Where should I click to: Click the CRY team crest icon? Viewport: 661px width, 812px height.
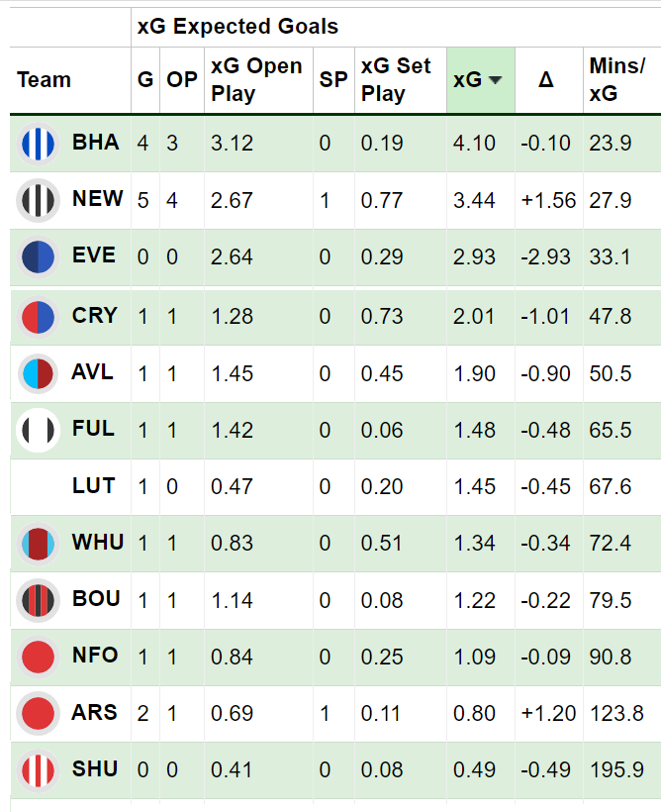coord(39,317)
